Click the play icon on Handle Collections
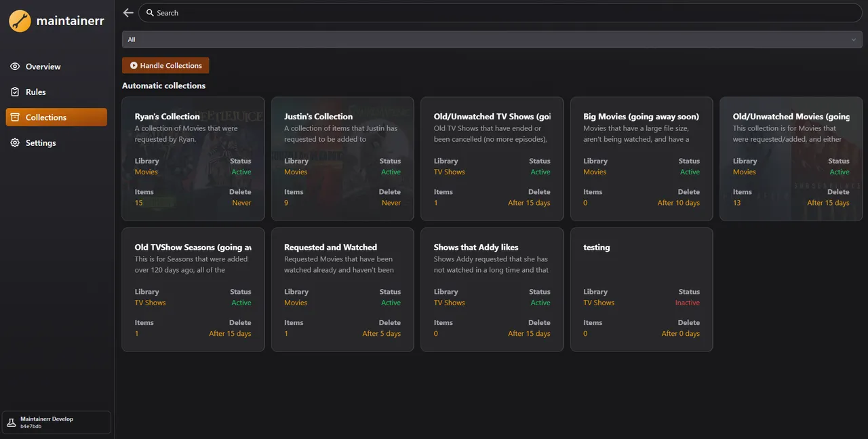This screenshot has width=868, height=439. click(x=134, y=65)
